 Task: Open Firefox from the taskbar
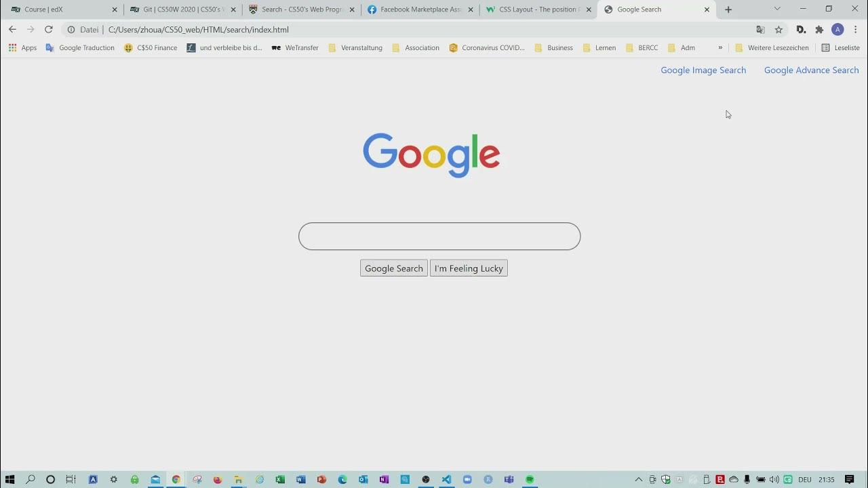218,479
